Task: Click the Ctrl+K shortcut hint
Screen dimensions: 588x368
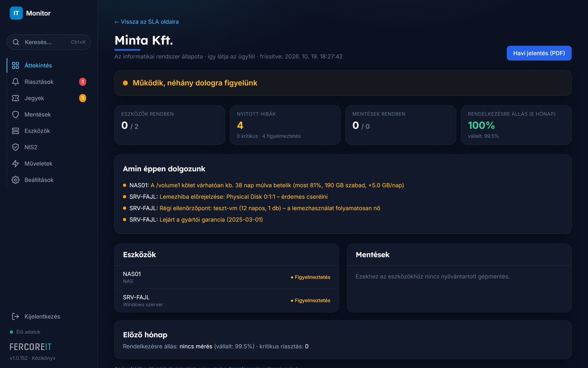Action: [x=78, y=42]
